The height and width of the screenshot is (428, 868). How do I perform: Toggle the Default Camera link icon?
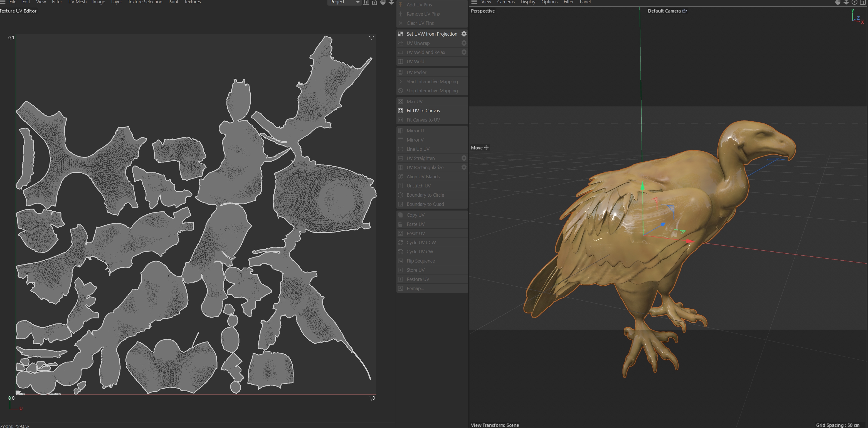684,11
